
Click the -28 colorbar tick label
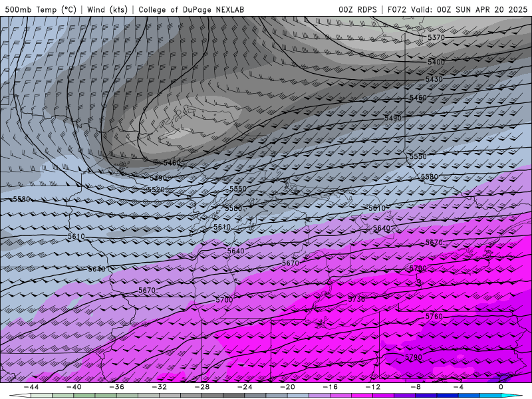click(x=202, y=387)
